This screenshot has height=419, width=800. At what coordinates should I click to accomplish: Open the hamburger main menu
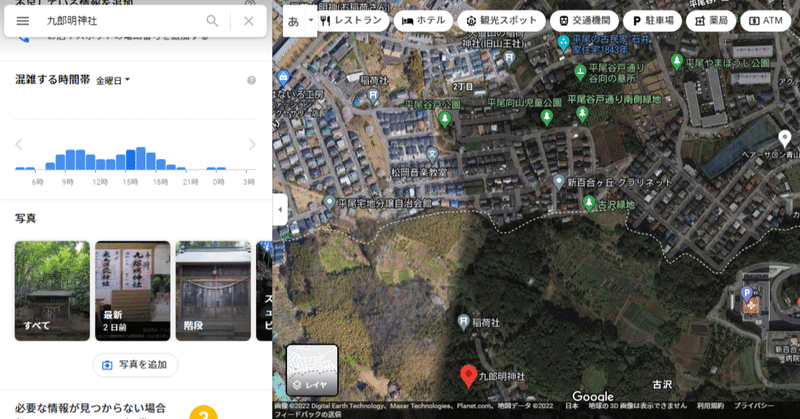(23, 21)
